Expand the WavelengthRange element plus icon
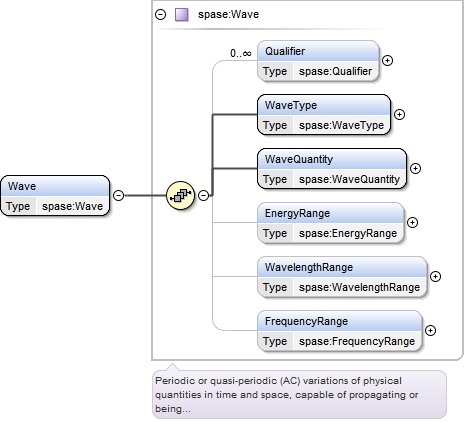This screenshot has height=422, width=465. [435, 277]
